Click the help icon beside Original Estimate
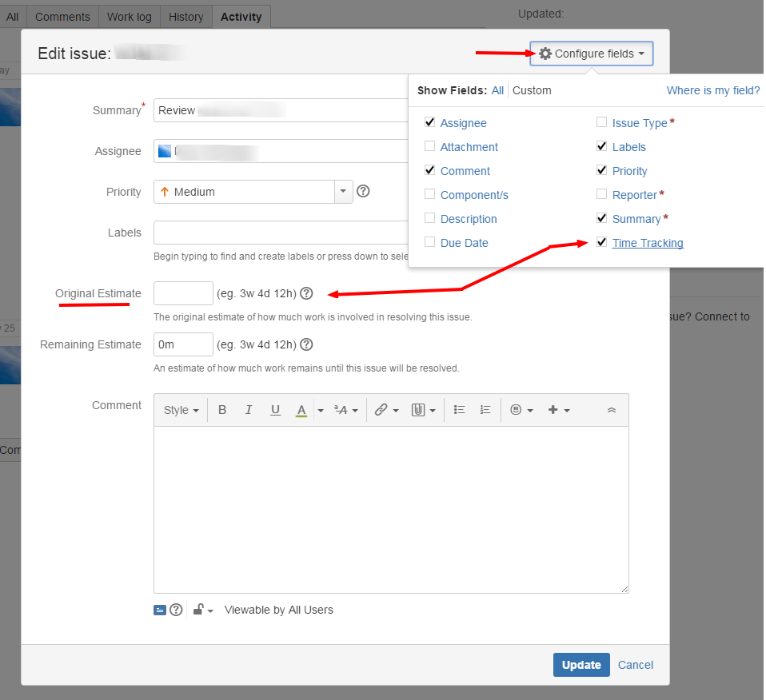Screen dimensions: 766x700 [306, 293]
